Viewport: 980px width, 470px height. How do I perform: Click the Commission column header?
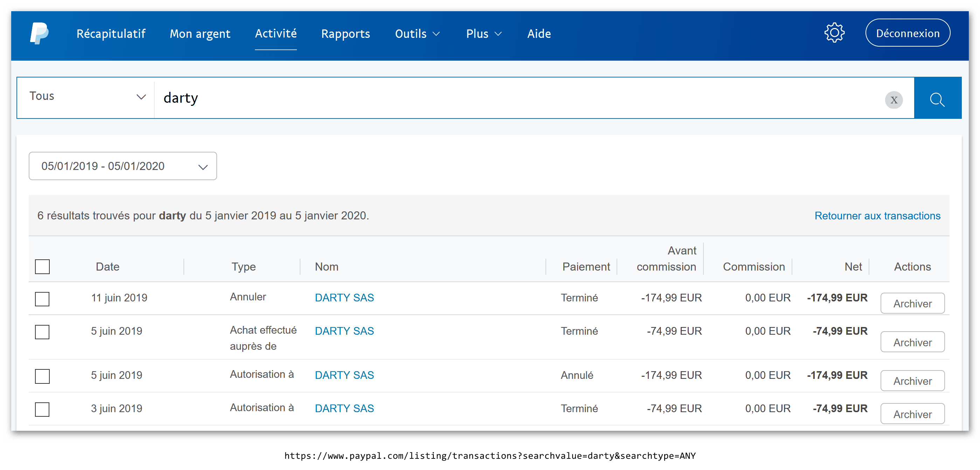tap(753, 267)
